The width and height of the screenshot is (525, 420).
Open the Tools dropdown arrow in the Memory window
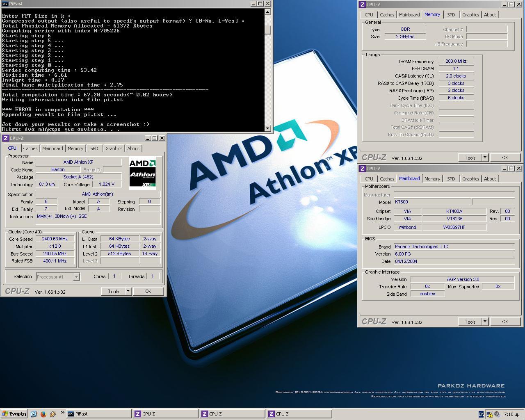tap(485, 157)
